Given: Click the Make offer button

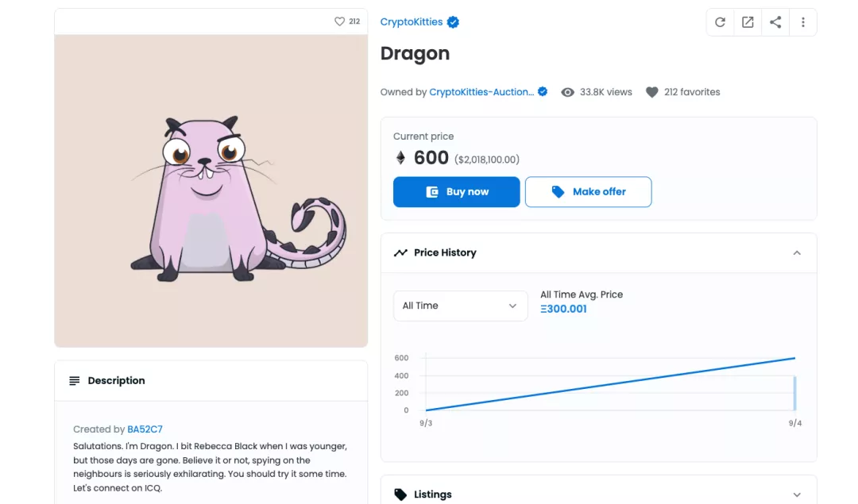Looking at the screenshot, I should (x=588, y=192).
